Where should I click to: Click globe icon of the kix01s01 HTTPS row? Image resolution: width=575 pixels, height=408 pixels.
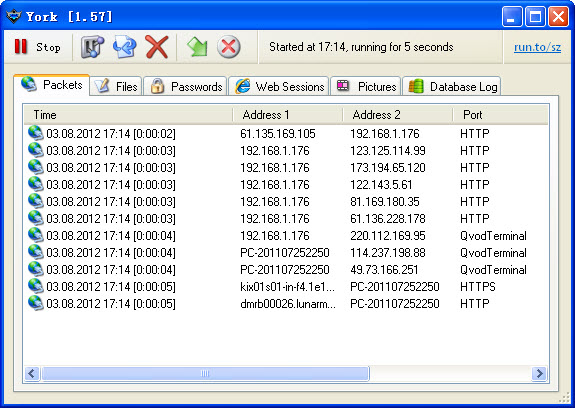click(x=36, y=286)
